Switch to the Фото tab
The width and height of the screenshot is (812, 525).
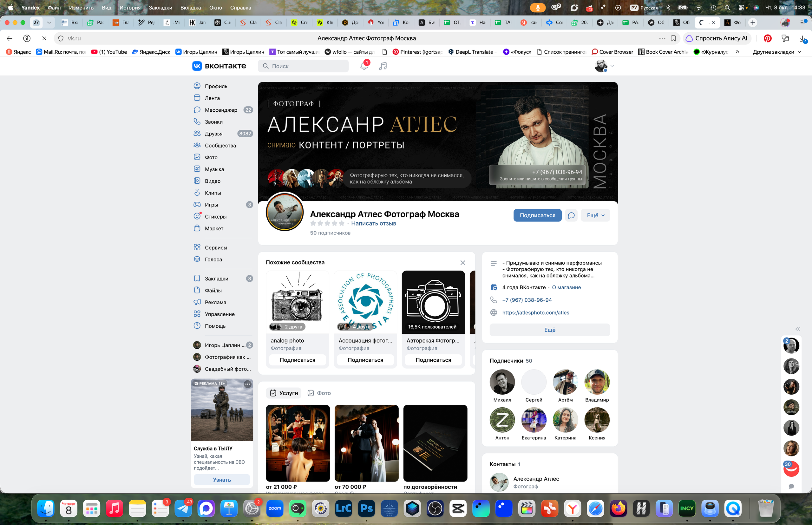pos(319,393)
